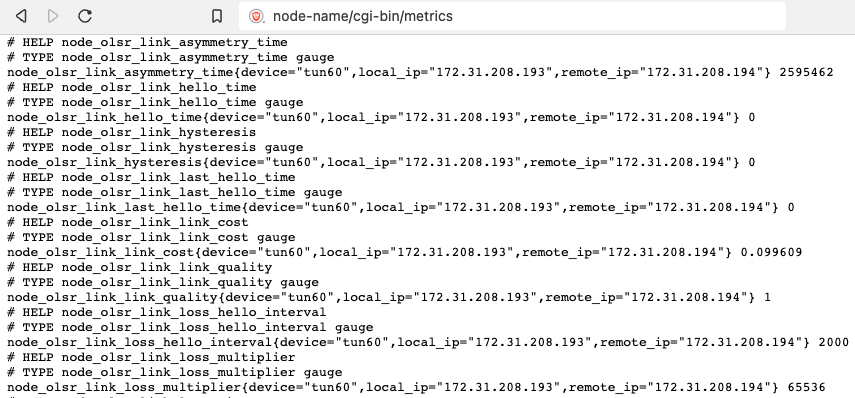Click the loss_hello_interval value 2000

(x=834, y=342)
